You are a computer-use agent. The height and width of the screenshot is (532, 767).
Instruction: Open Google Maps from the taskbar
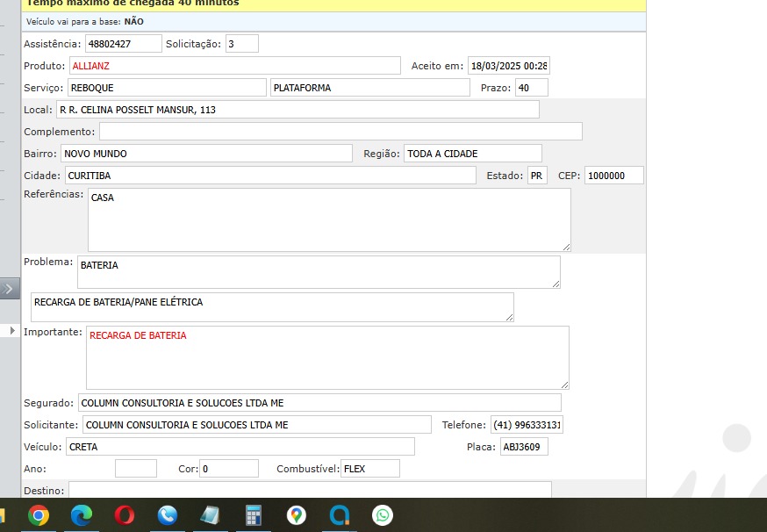(297, 515)
